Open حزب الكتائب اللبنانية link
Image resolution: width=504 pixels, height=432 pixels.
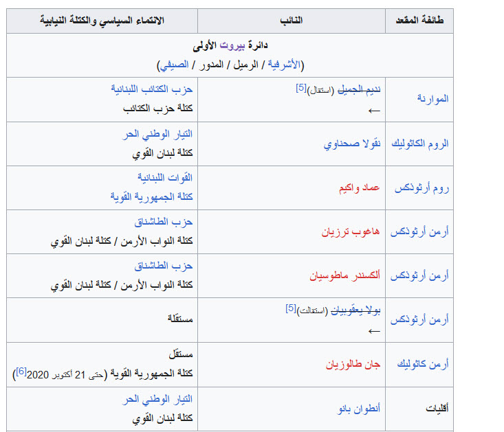point(152,89)
